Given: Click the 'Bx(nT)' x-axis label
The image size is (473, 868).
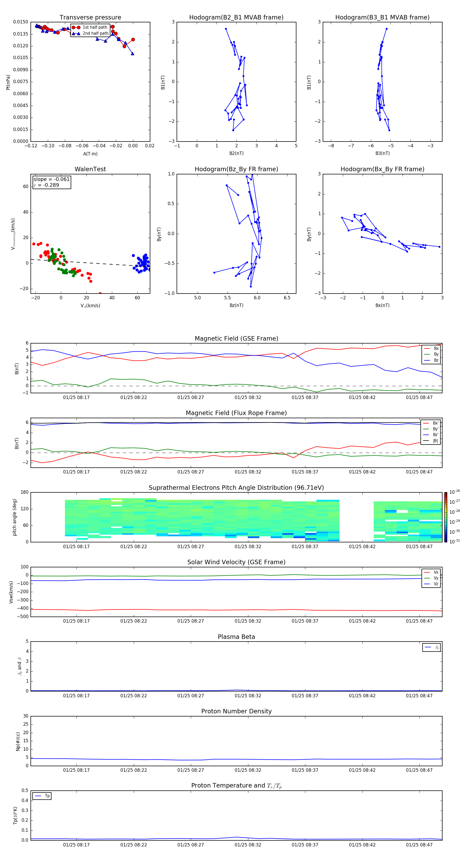Looking at the screenshot, I should [x=382, y=305].
